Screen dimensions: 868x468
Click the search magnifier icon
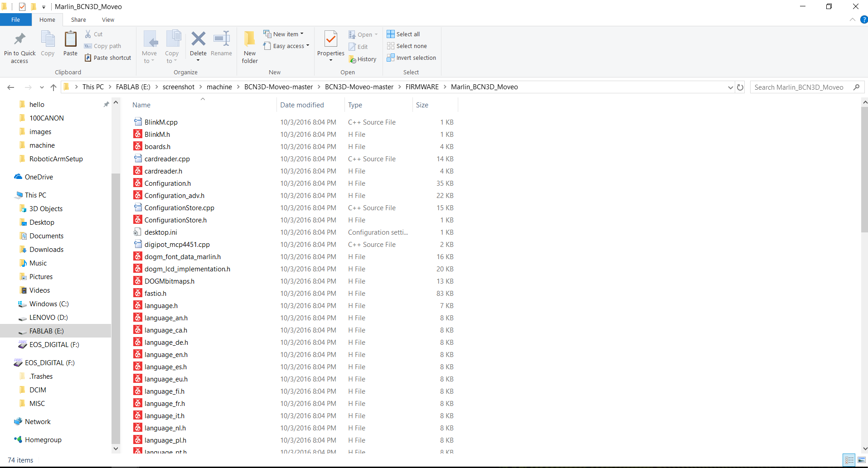pyautogui.click(x=856, y=87)
